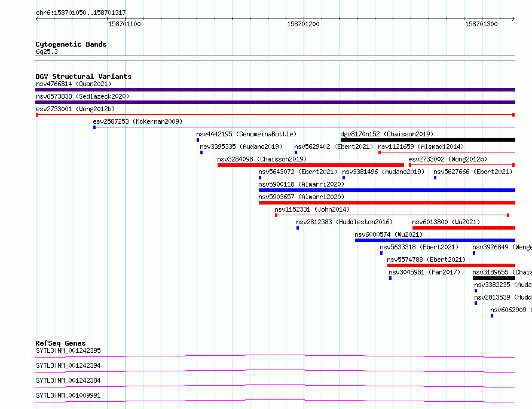Select the nsv1152331 (John2014) red line
532x409 pixels.
pos(392,215)
